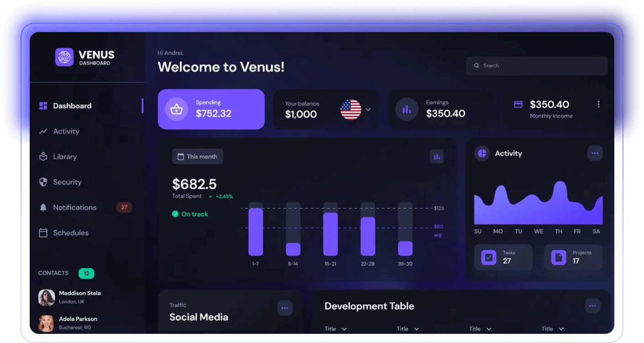The height and width of the screenshot is (343, 644).
Task: Open the Activity panel ellipsis menu
Action: [x=595, y=153]
